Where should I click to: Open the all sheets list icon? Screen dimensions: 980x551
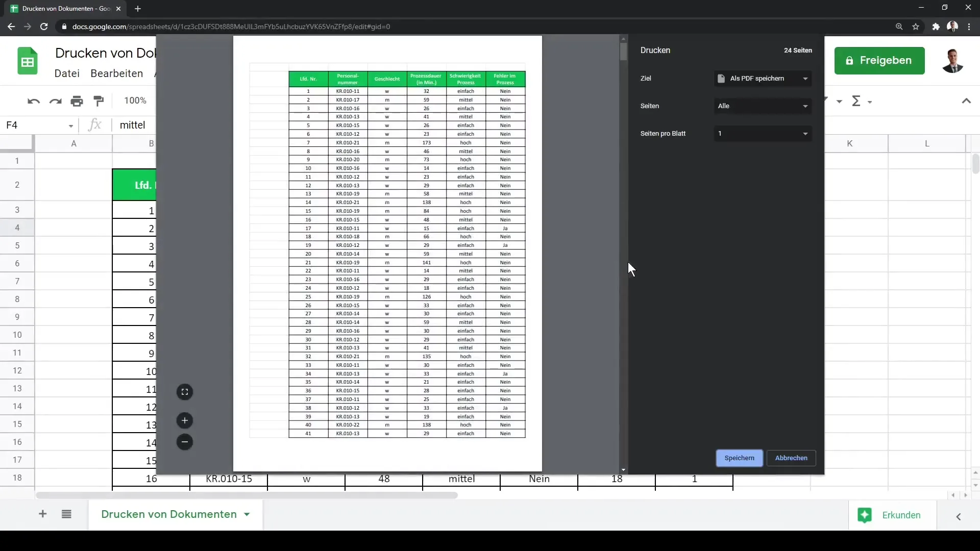[66, 514]
